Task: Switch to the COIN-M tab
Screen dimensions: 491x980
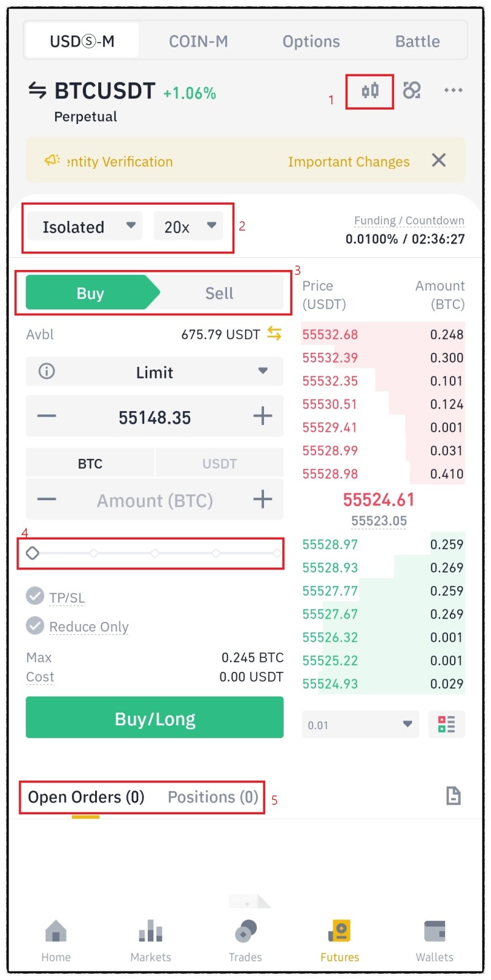Action: [198, 41]
